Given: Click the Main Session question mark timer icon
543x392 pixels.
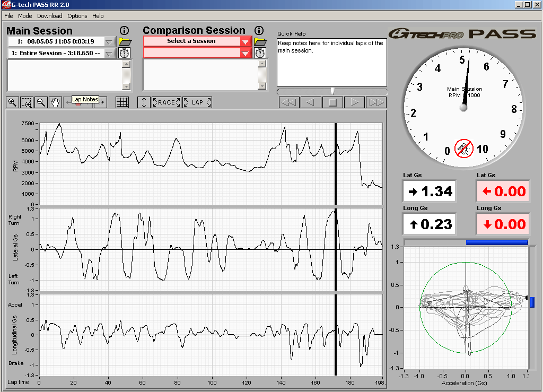Looking at the screenshot, I should pyautogui.click(x=124, y=53).
